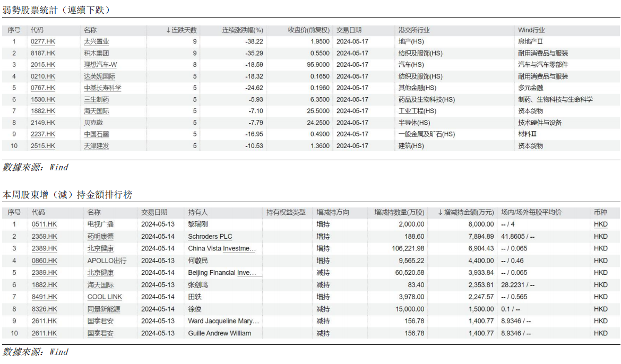The height and width of the screenshot is (364, 621).
Task: Open stock name 中基长寿科学
Action: click(x=102, y=88)
